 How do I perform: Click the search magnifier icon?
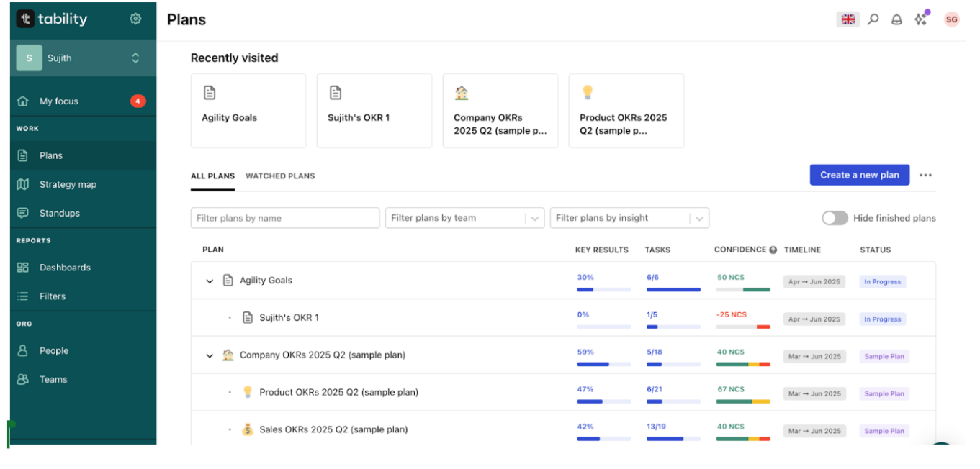point(873,19)
